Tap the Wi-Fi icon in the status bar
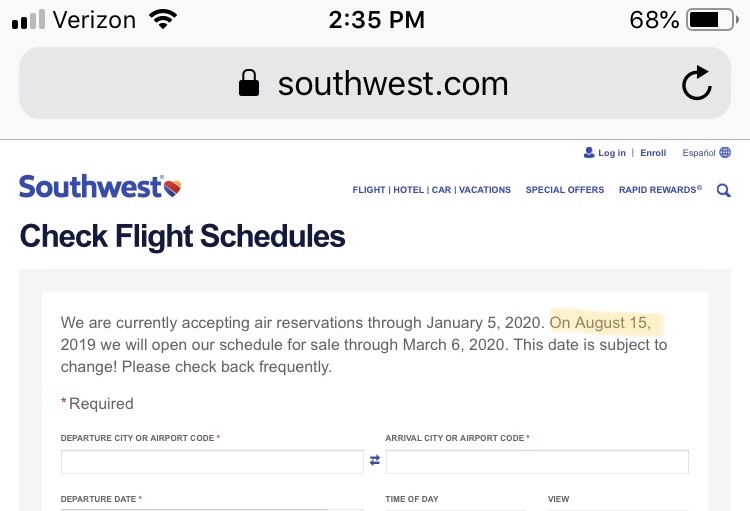This screenshot has height=511, width=750. pos(162,20)
